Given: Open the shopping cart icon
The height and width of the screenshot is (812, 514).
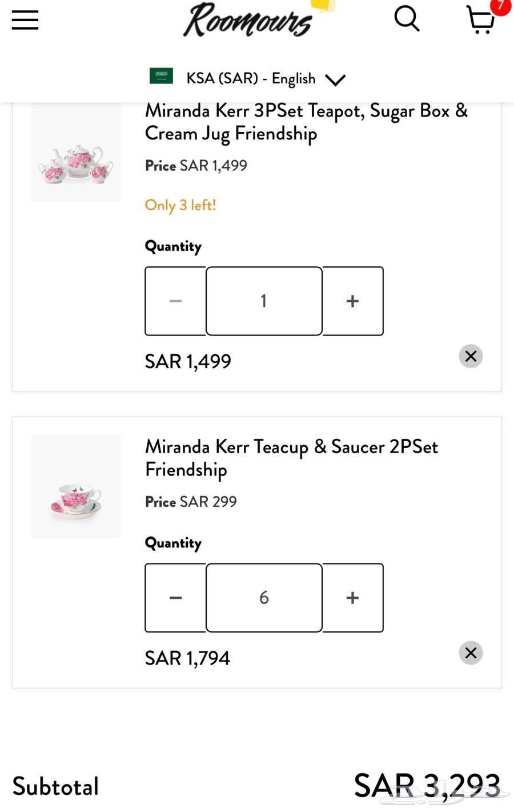Looking at the screenshot, I should click(x=480, y=21).
